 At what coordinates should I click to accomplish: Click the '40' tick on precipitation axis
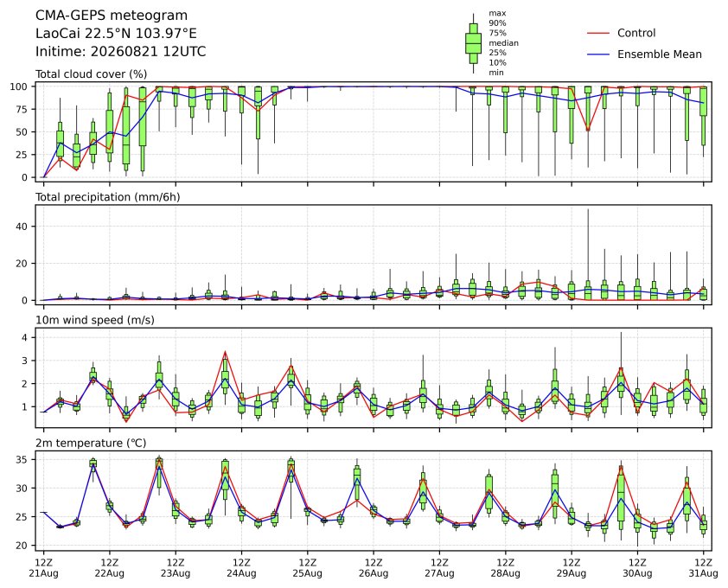coord(22,227)
